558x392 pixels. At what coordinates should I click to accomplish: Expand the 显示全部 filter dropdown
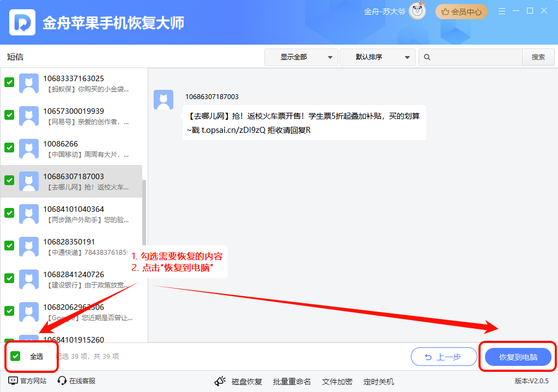[x=301, y=57]
